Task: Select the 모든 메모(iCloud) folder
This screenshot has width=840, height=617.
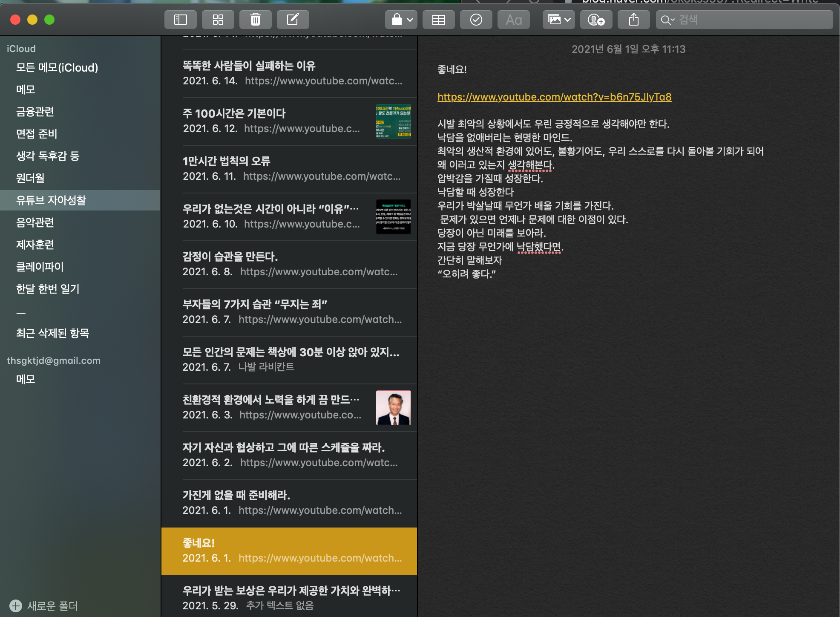Action: point(57,67)
